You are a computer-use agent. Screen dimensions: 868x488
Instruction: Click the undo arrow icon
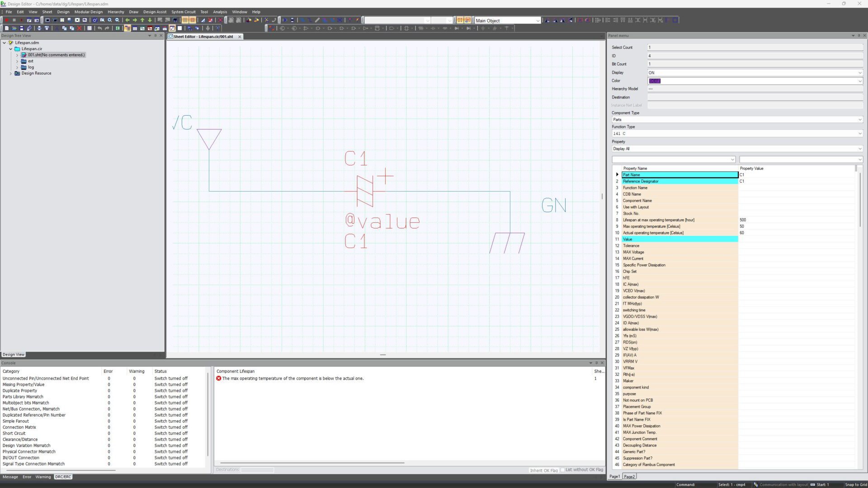pos(99,28)
